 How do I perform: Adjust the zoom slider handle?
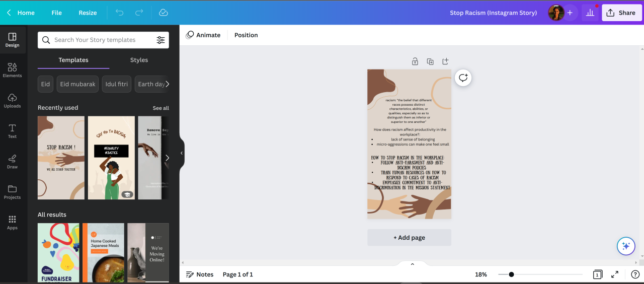click(511, 274)
